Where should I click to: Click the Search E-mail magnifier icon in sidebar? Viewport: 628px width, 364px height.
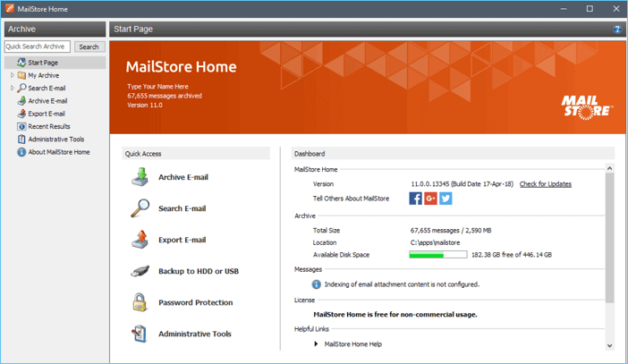tap(21, 89)
